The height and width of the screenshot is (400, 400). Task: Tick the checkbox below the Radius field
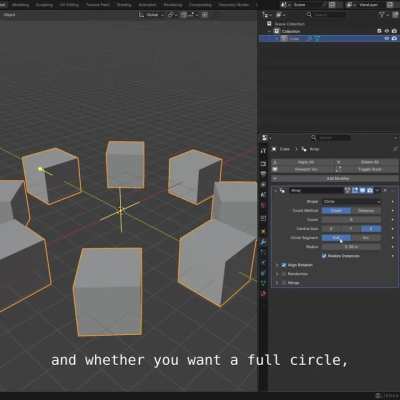coord(324,256)
